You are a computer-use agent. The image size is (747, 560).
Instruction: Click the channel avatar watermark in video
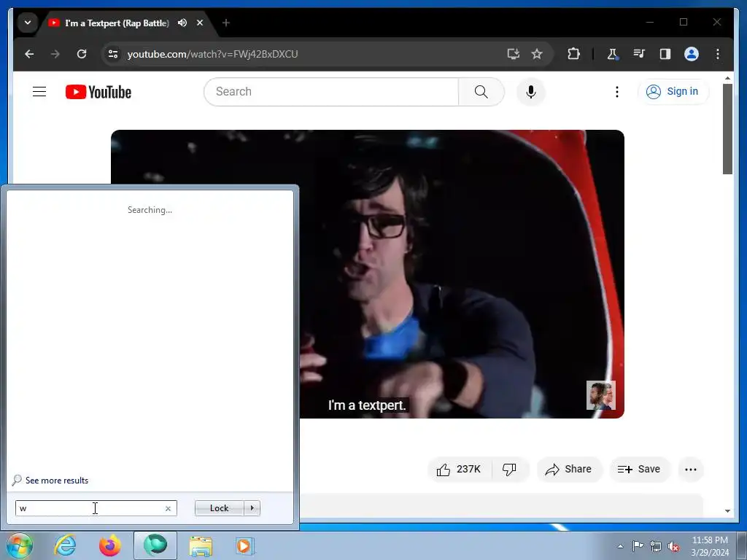(601, 395)
